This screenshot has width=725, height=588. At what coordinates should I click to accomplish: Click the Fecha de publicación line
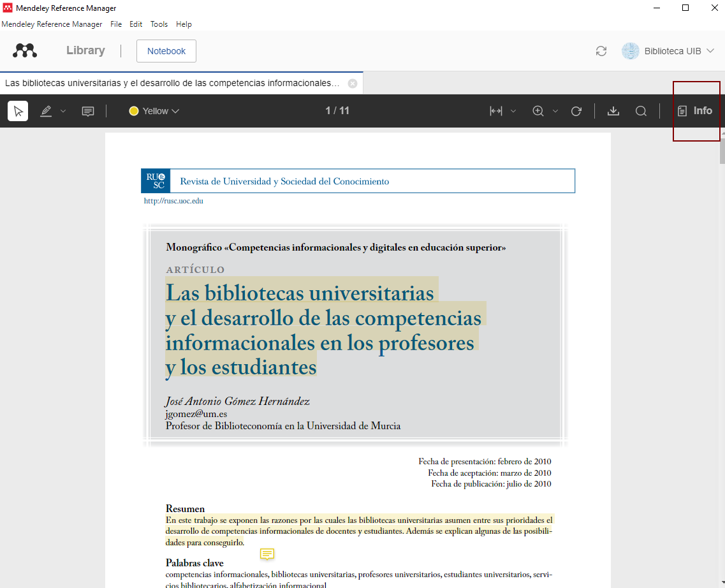coord(491,484)
